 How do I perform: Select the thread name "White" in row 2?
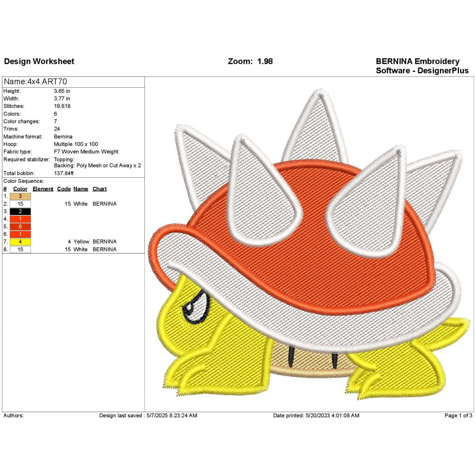click(x=81, y=204)
